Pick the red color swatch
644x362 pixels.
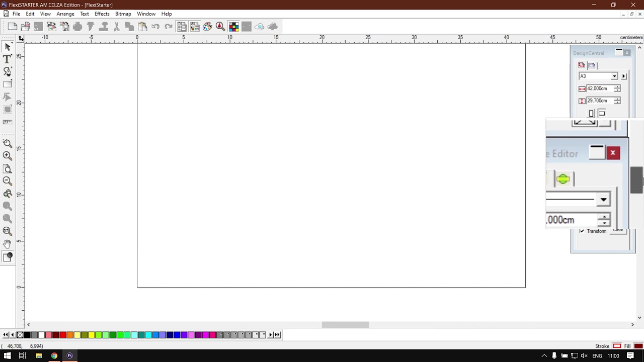tap(63, 335)
